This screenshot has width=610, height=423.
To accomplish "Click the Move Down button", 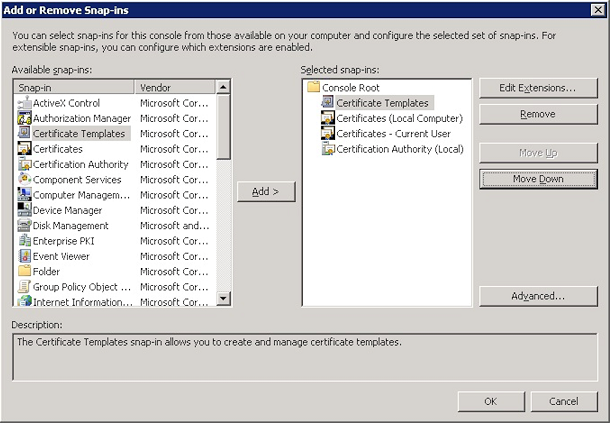I will [538, 179].
